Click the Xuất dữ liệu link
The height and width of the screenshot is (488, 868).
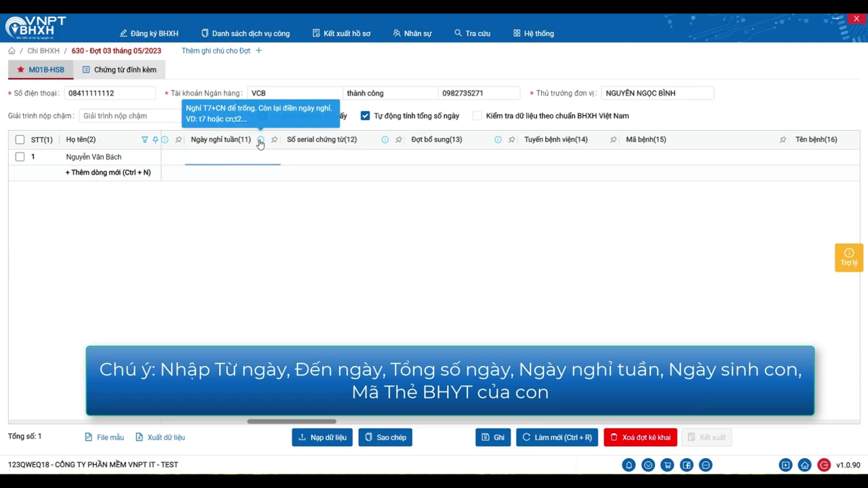click(x=160, y=437)
